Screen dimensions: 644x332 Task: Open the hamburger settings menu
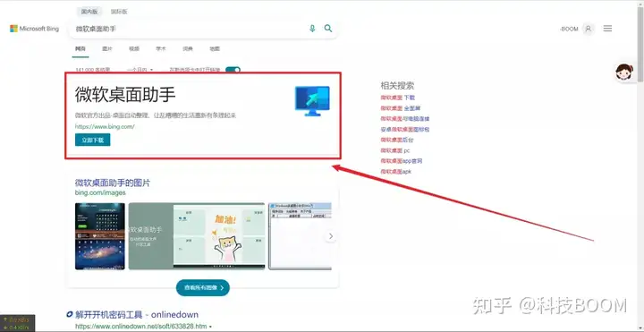pyautogui.click(x=607, y=29)
